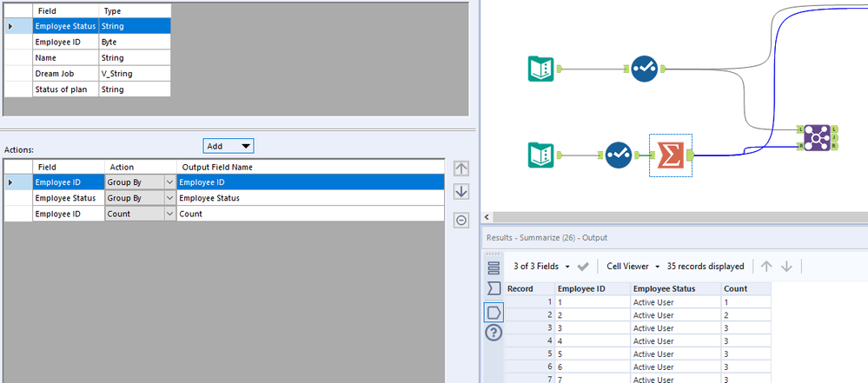Click the Output Field Name column header
Viewport: 868px width, 383px height.
tap(310, 167)
